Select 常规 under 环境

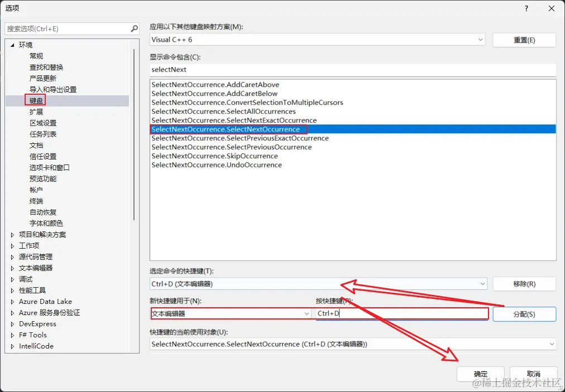pyautogui.click(x=36, y=56)
